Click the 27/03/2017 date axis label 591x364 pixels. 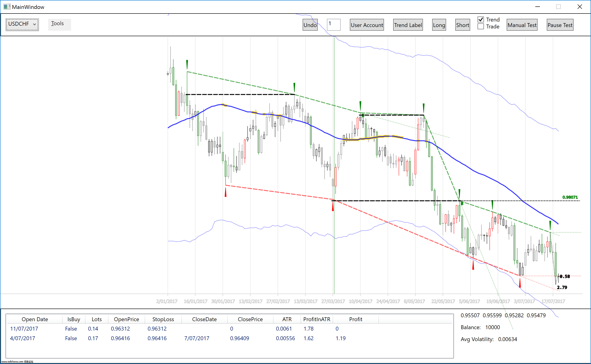(333, 301)
